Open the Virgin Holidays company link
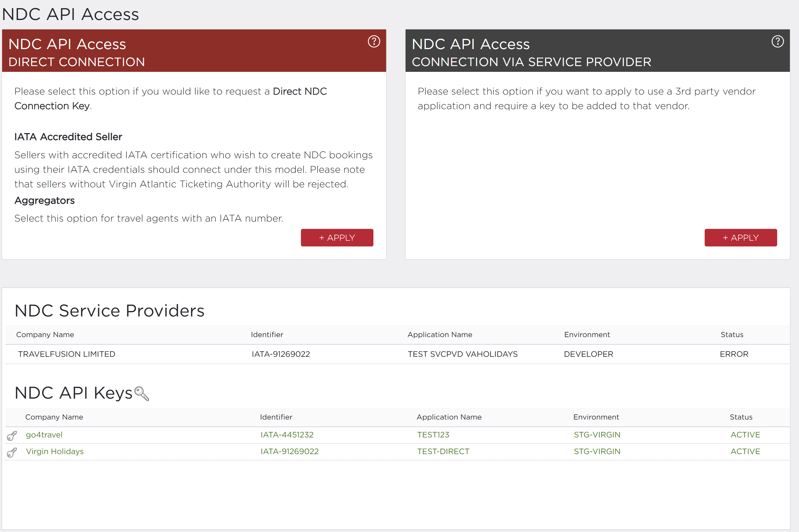 point(55,451)
